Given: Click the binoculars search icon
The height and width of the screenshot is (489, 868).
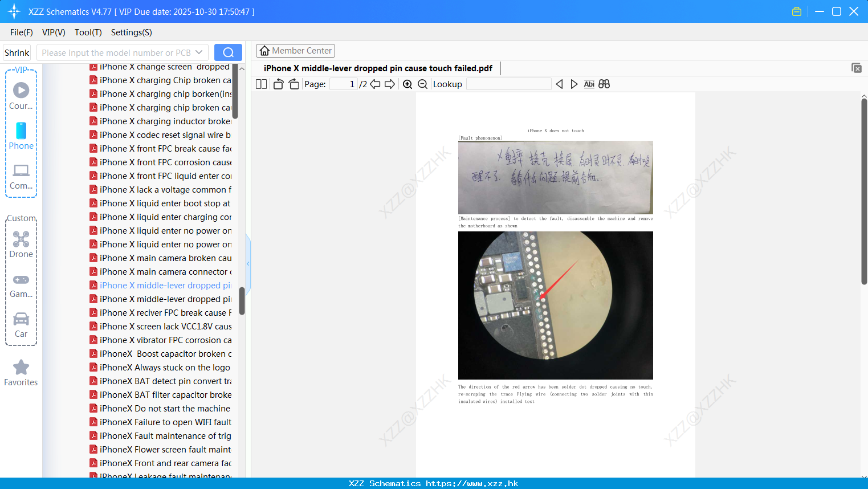Looking at the screenshot, I should (x=604, y=84).
